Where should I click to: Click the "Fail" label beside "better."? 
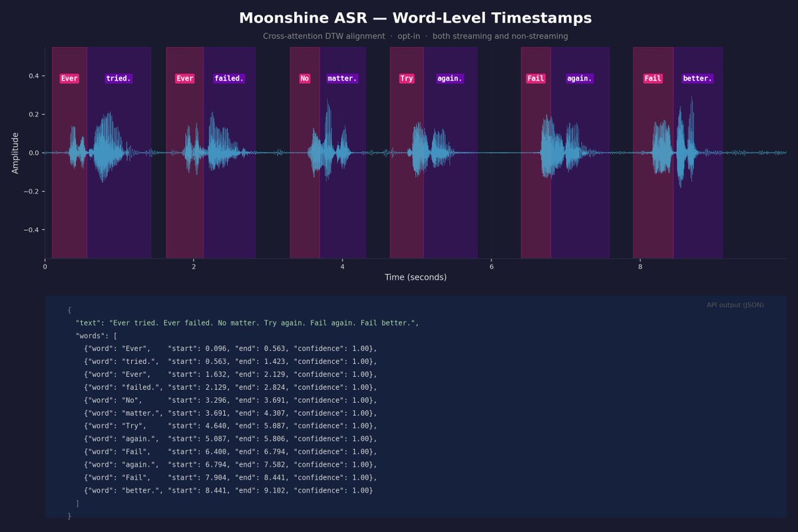653,78
